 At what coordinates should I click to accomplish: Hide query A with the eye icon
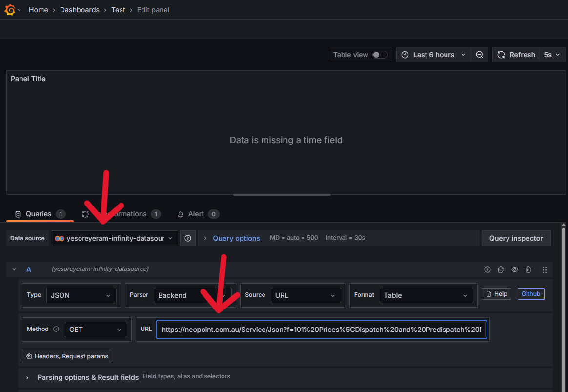click(x=515, y=269)
